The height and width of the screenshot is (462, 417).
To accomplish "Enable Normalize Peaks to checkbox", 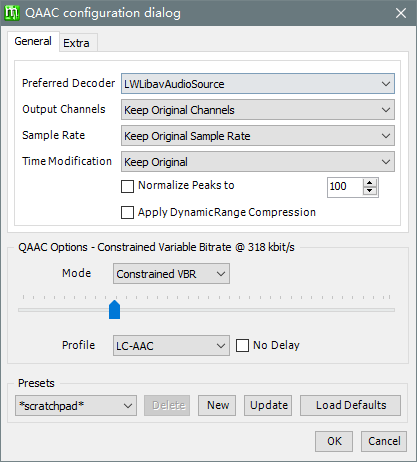I will [127, 186].
